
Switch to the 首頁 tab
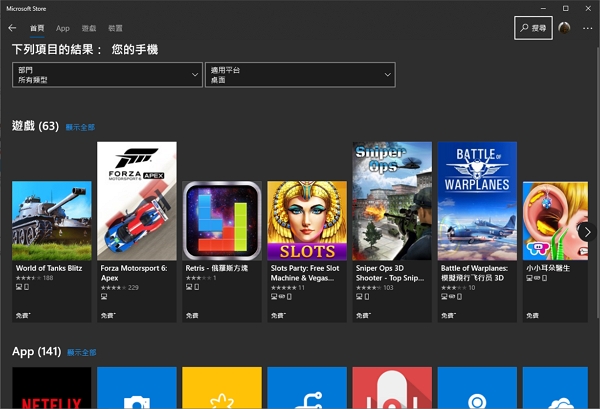tap(37, 28)
